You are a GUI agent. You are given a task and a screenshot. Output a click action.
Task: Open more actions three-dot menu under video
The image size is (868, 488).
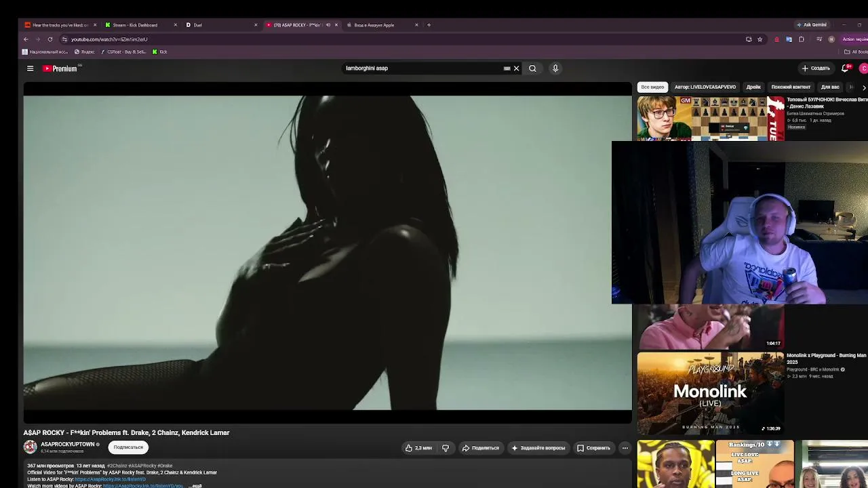(625, 448)
